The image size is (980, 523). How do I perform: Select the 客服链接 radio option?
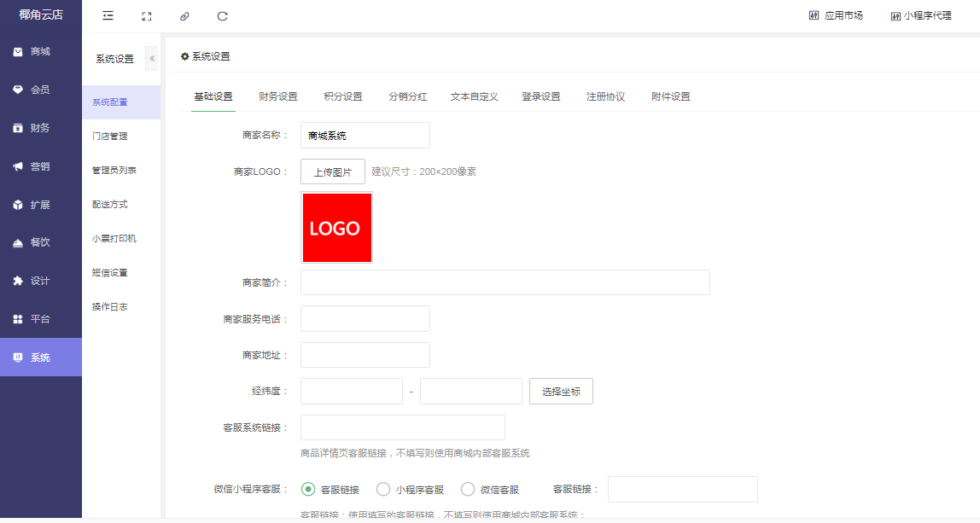pyautogui.click(x=308, y=489)
